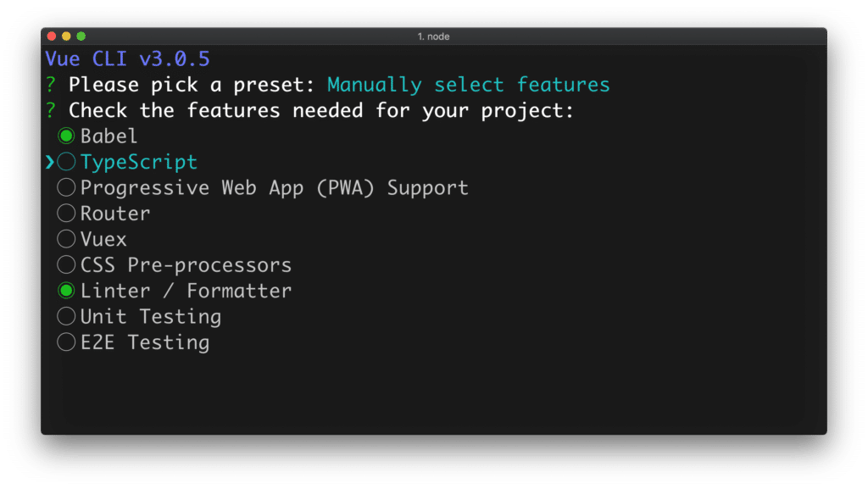
Task: Click the '1. node' terminal title
Action: tap(436, 36)
